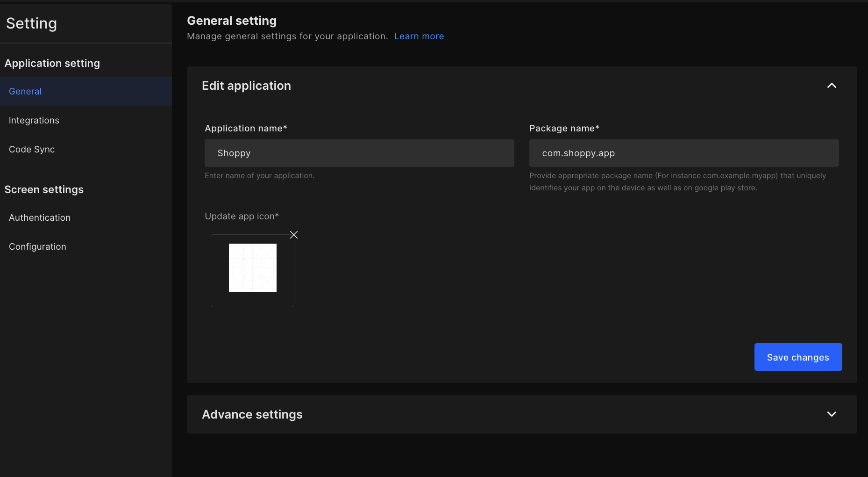Click the Save changes button
868x477 pixels.
pyautogui.click(x=798, y=357)
